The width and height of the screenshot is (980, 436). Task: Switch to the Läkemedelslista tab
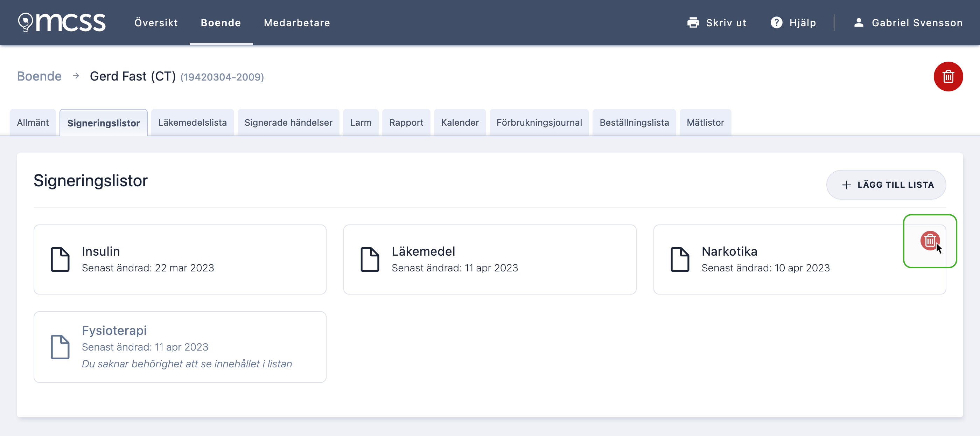(192, 123)
